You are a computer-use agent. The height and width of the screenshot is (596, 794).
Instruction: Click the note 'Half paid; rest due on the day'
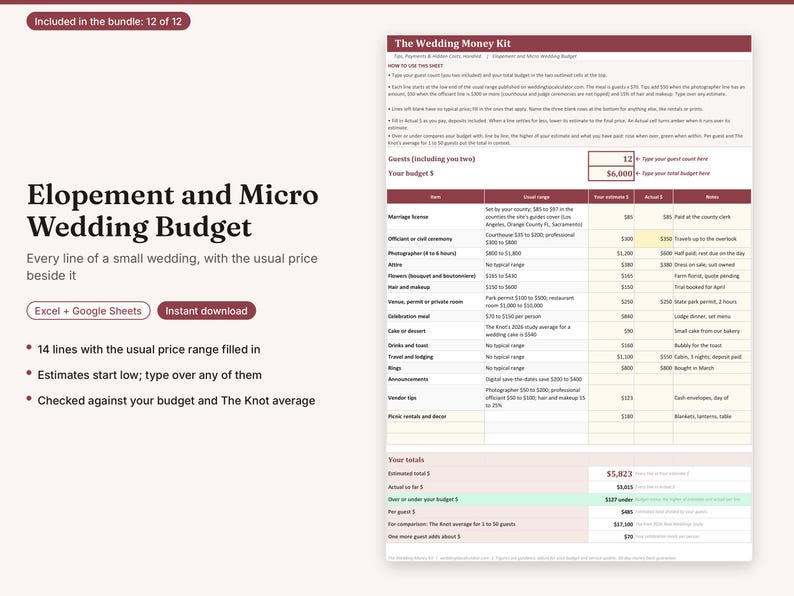[x=709, y=253]
